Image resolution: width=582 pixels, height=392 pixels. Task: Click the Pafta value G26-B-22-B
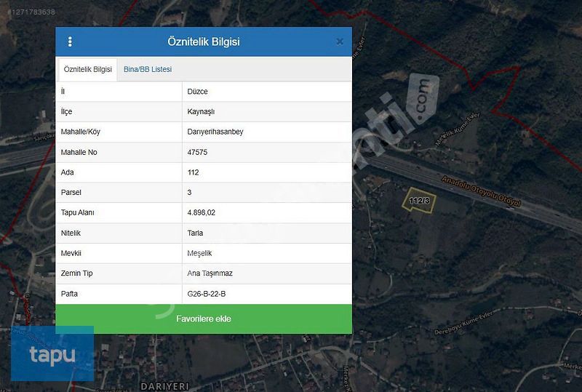coord(207,294)
